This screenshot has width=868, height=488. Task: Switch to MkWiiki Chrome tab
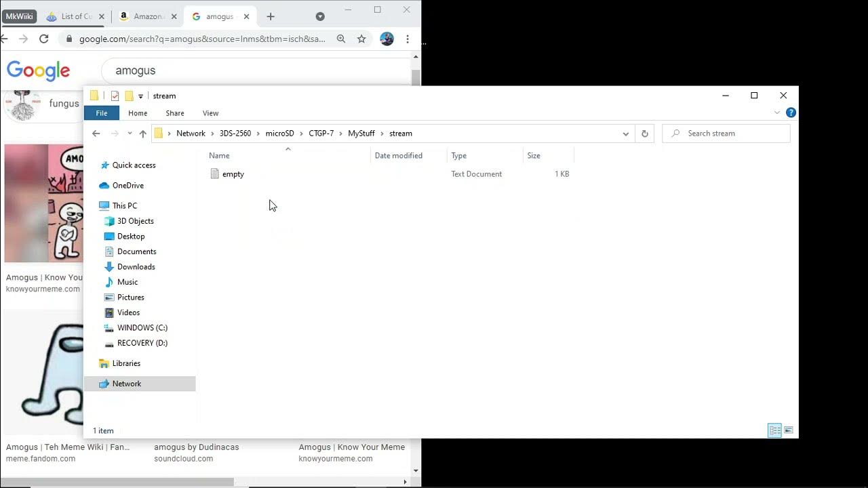click(19, 16)
